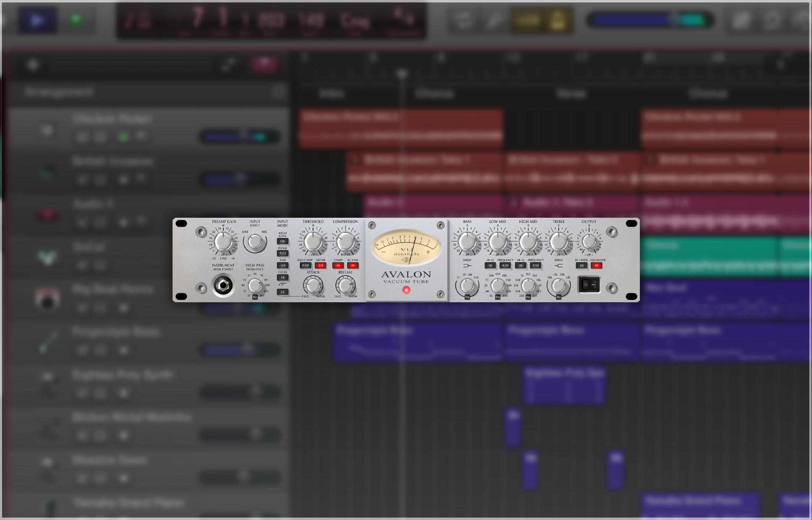The height and width of the screenshot is (520, 812).
Task: Click the INPUT MODE label
Action: 283,223
